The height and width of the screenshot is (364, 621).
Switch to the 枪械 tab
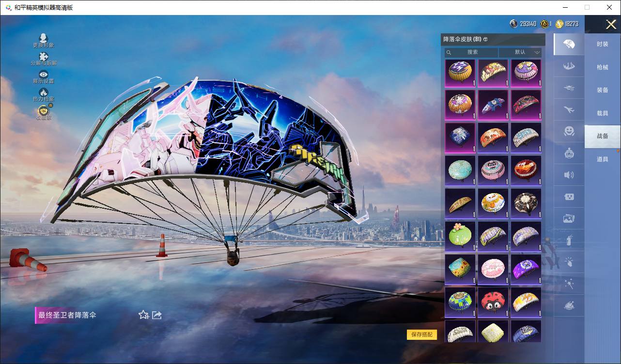603,67
